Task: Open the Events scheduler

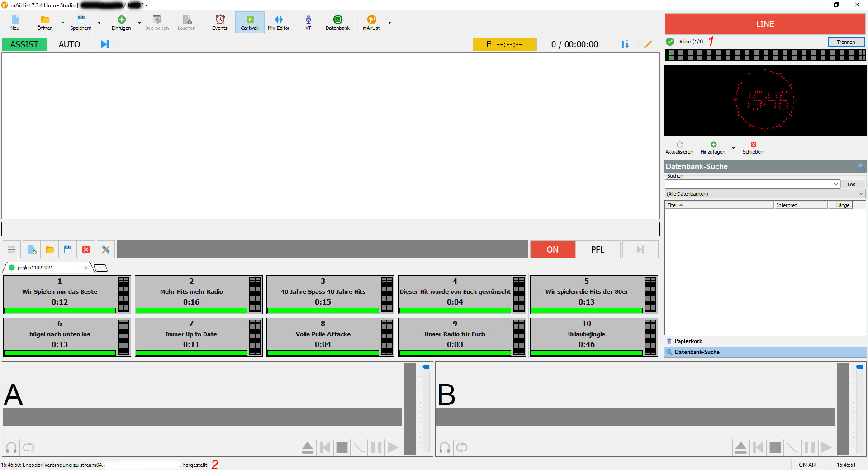Action: click(219, 22)
